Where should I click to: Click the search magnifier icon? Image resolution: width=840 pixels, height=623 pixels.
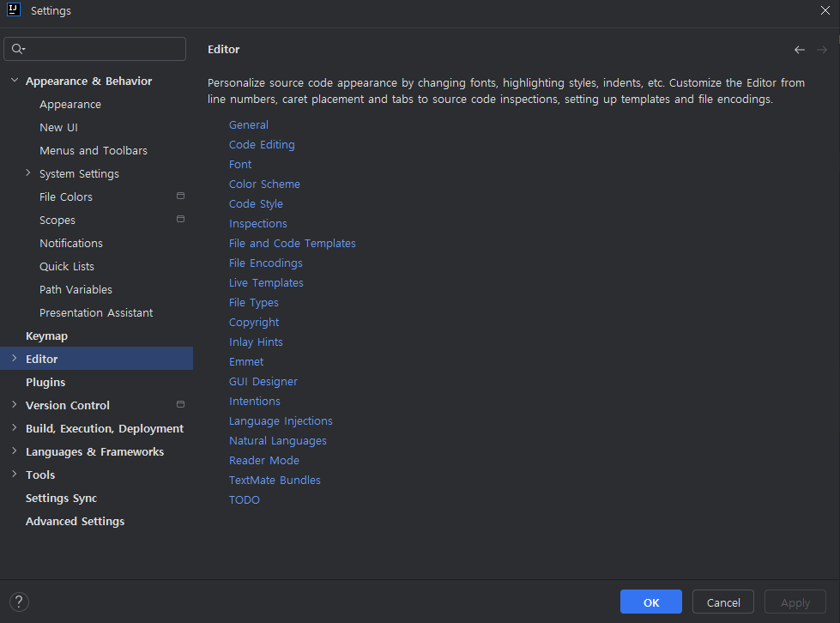coord(18,49)
